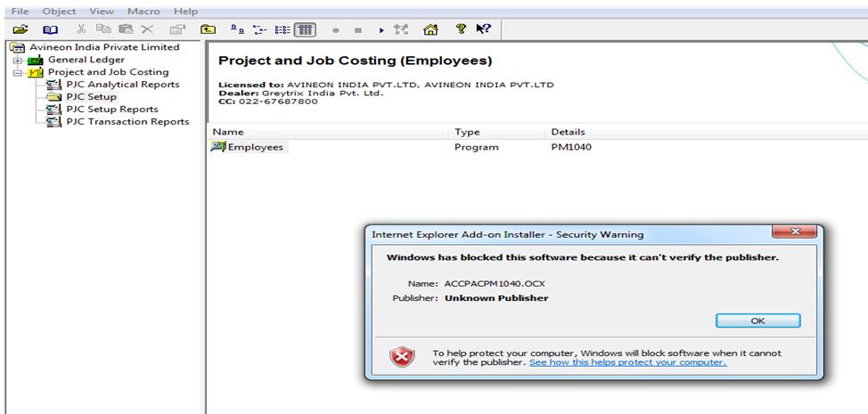Screen dimensions: 868x414
Task: Click the open company folder icon
Action: click(20, 30)
